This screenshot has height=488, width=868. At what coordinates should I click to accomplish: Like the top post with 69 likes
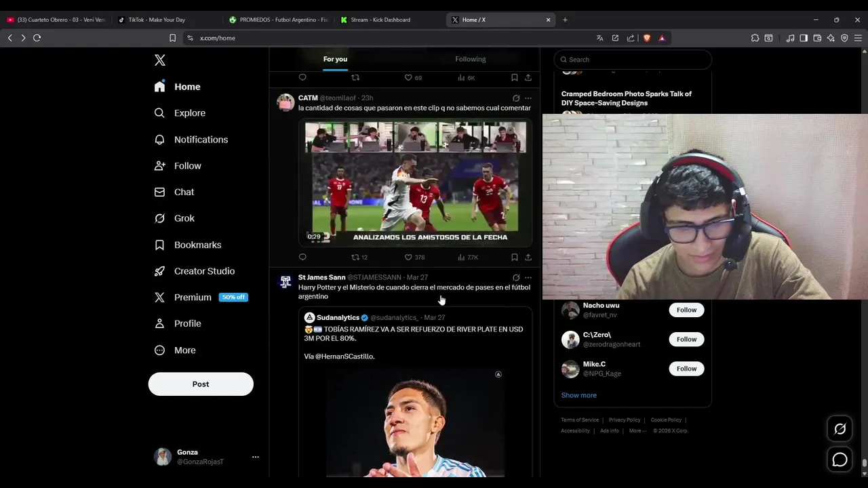(x=413, y=78)
